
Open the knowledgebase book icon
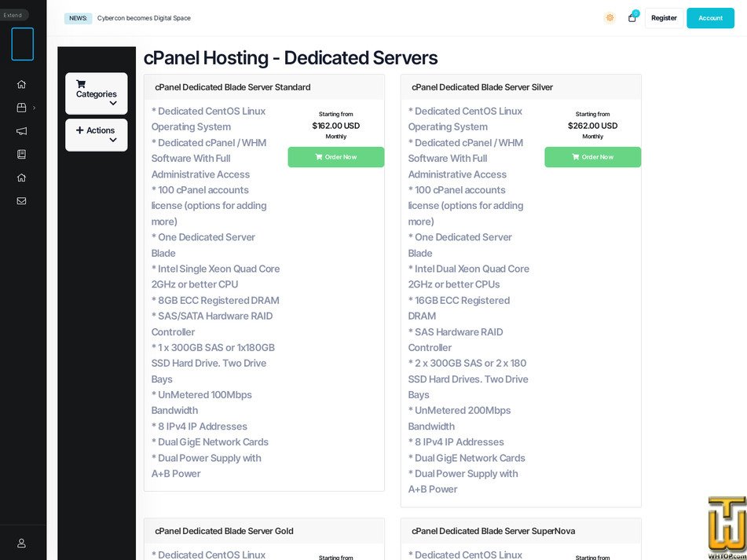[21, 154]
